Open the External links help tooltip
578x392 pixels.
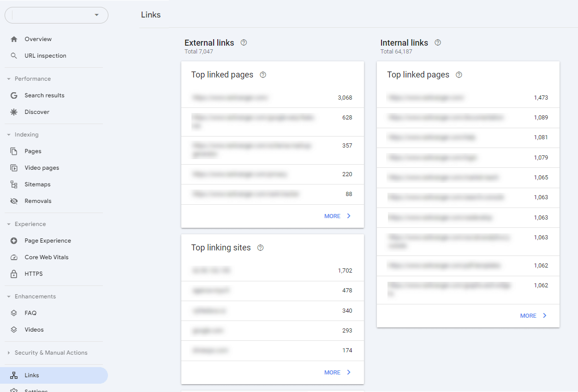click(x=244, y=42)
